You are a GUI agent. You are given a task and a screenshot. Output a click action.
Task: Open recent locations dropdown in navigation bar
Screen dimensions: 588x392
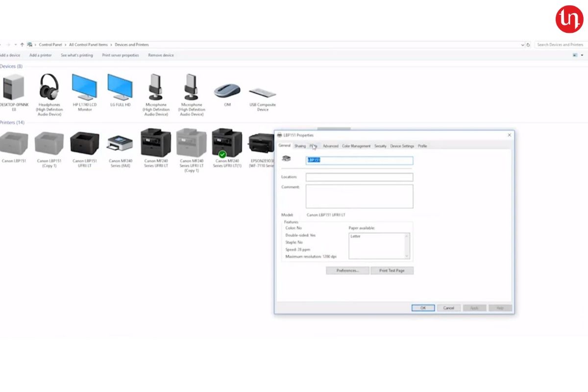coord(16,45)
